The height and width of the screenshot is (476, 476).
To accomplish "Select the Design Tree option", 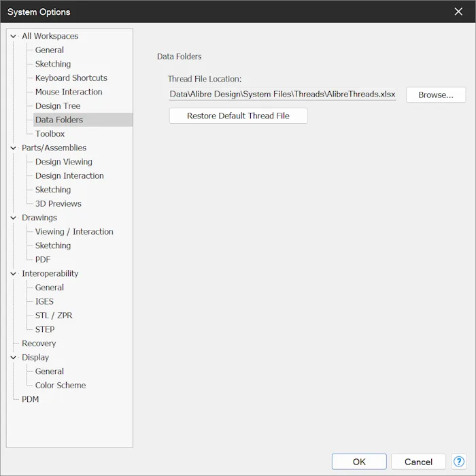I will [x=58, y=105].
